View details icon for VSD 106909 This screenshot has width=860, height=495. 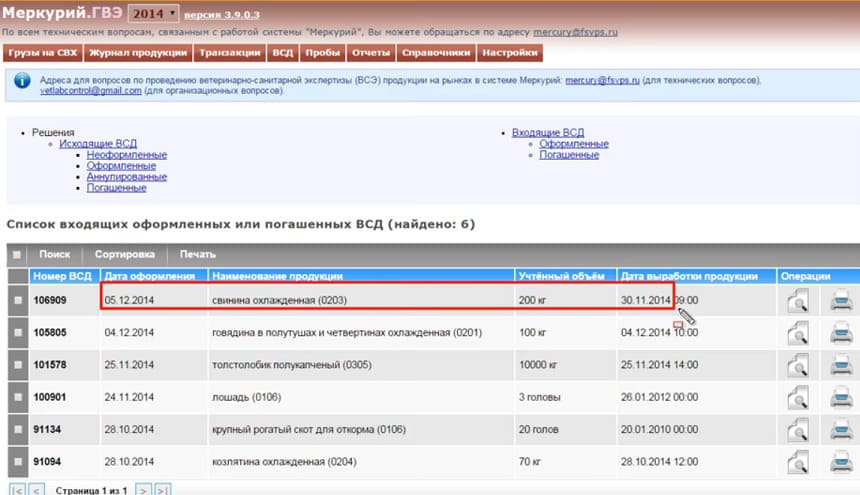pyautogui.click(x=797, y=300)
